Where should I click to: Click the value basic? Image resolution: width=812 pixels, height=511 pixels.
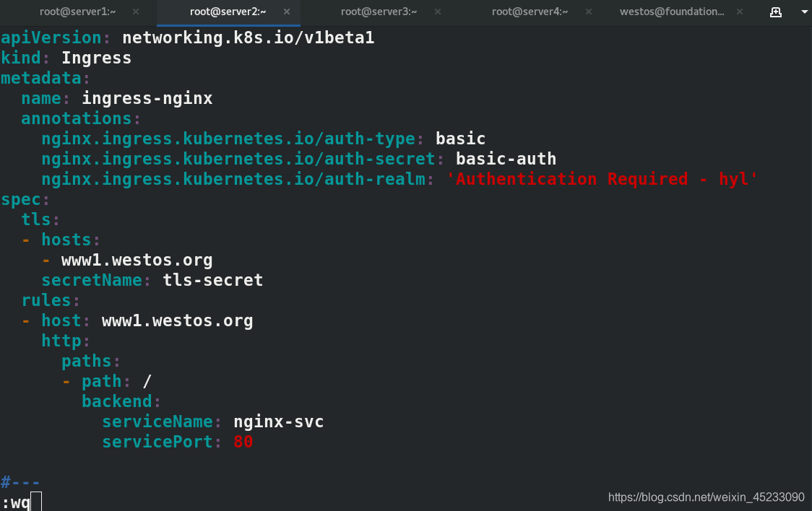pyautogui.click(x=460, y=139)
